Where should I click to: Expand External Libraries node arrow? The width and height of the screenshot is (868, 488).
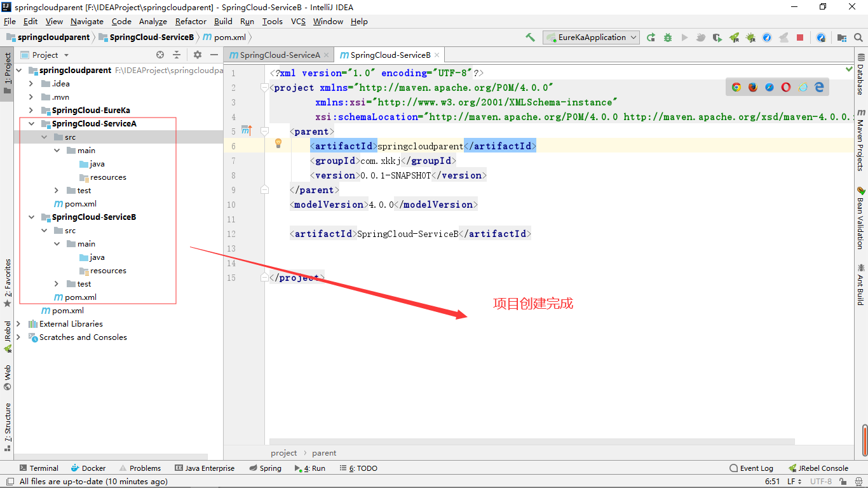[x=18, y=324]
